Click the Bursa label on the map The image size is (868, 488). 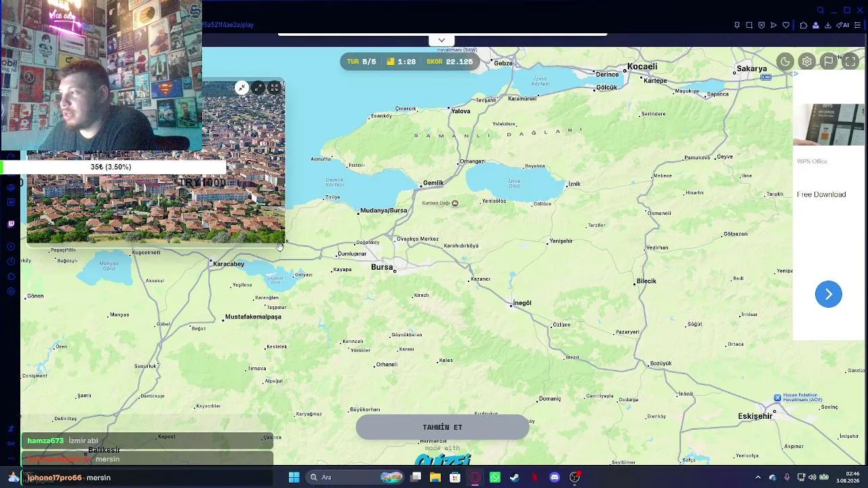point(382,267)
